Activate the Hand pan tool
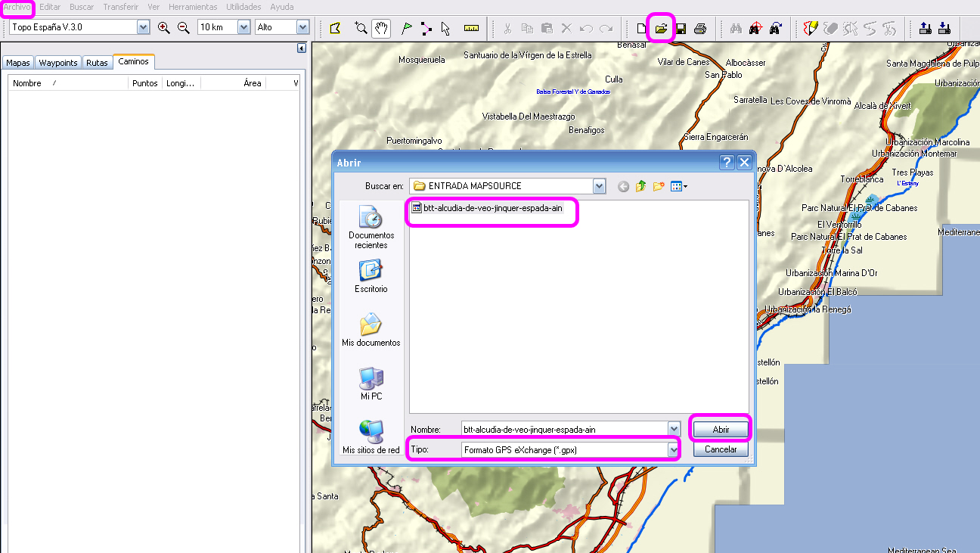This screenshot has width=980, height=553. [x=380, y=28]
